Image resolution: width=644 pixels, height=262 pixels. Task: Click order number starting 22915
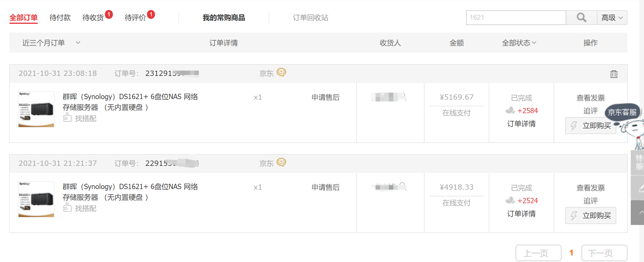click(x=172, y=163)
